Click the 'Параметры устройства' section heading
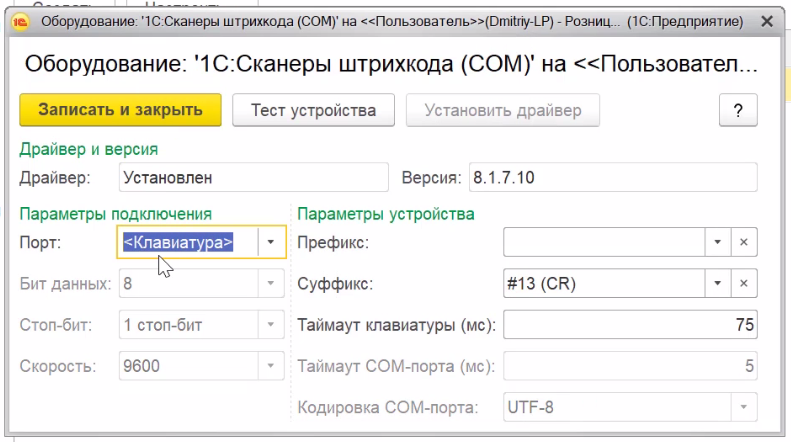The width and height of the screenshot is (791, 442). pyautogui.click(x=386, y=214)
